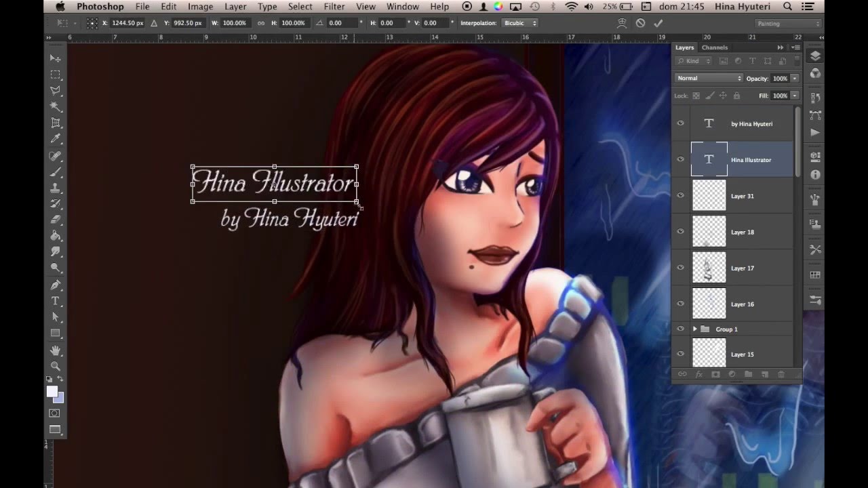Switch between free transform and warp modes
The height and width of the screenshot is (488, 868).
[x=622, y=23]
